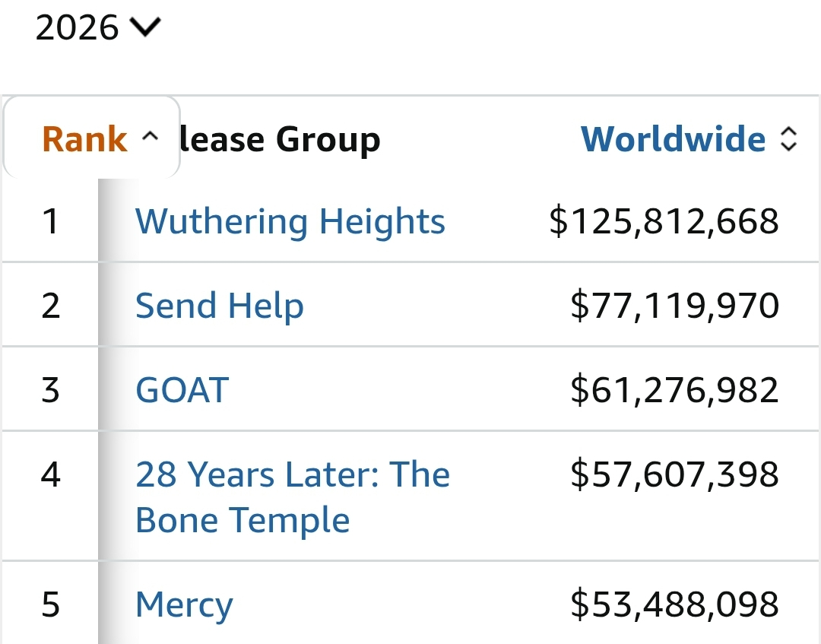
Task: Select the $77,119,970 worldwide gross cell
Action: click(674, 306)
